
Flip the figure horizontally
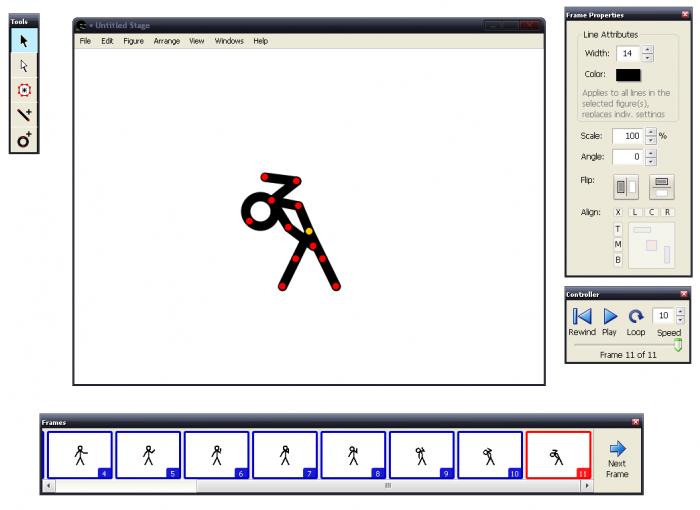[x=626, y=186]
